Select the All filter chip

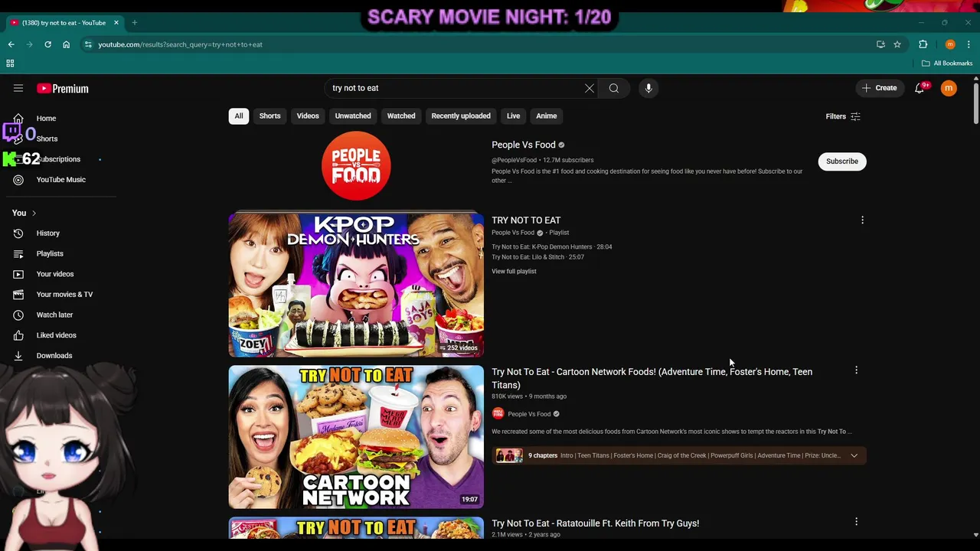[x=239, y=116]
